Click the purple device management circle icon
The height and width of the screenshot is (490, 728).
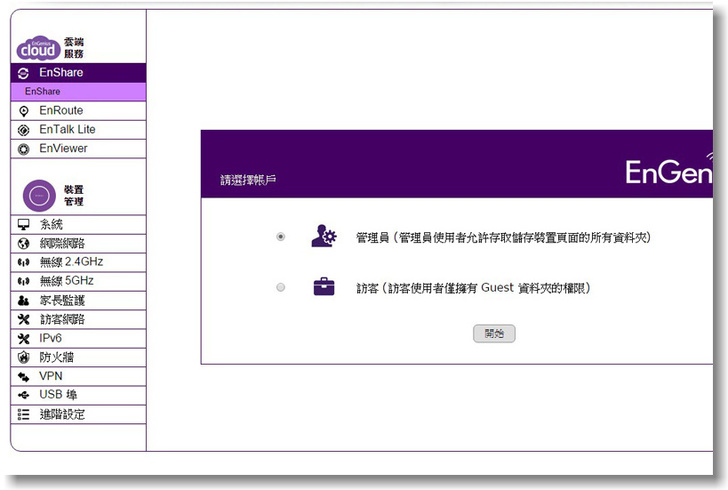click(38, 194)
